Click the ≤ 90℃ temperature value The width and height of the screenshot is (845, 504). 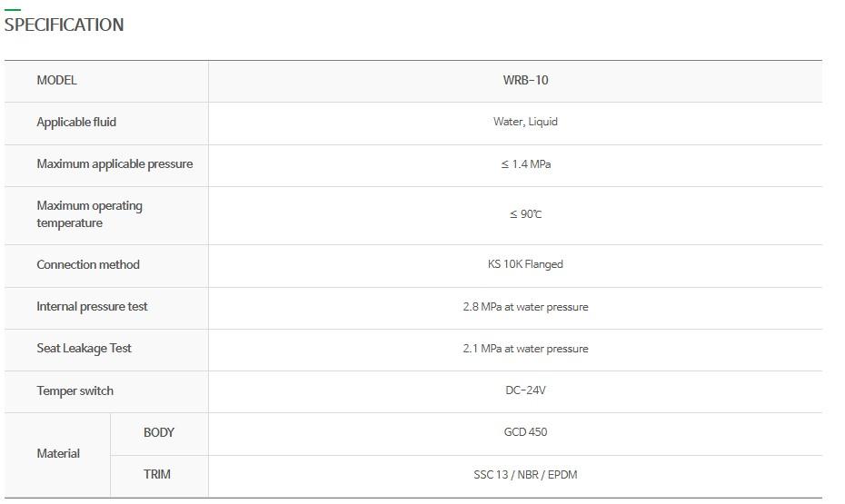point(525,214)
